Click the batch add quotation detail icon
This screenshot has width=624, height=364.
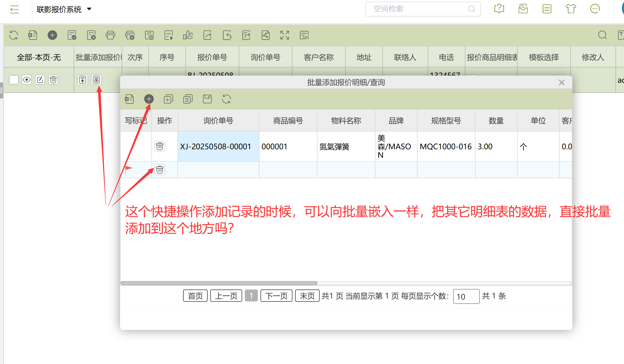click(x=83, y=80)
